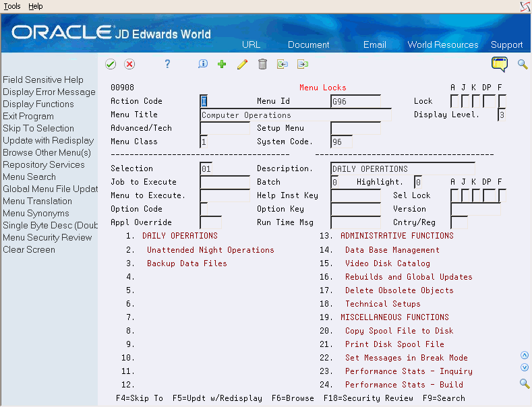Click the Menu Title field
This screenshot has height=407, width=532.
pos(296,115)
